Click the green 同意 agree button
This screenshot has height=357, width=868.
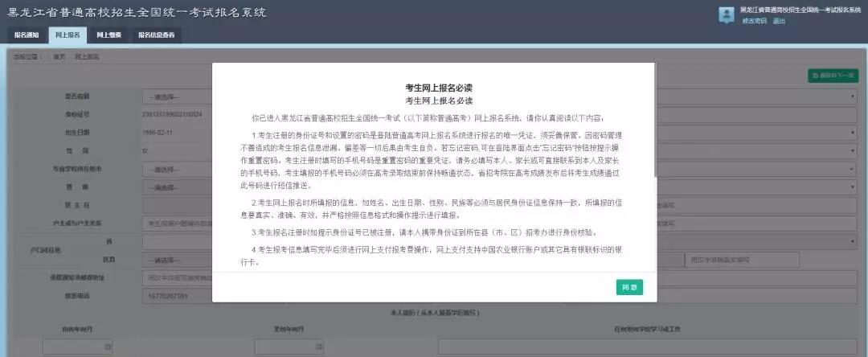pyautogui.click(x=629, y=287)
